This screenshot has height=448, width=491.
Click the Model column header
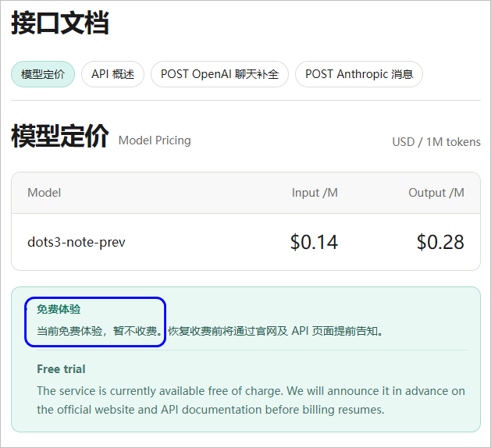(x=44, y=193)
